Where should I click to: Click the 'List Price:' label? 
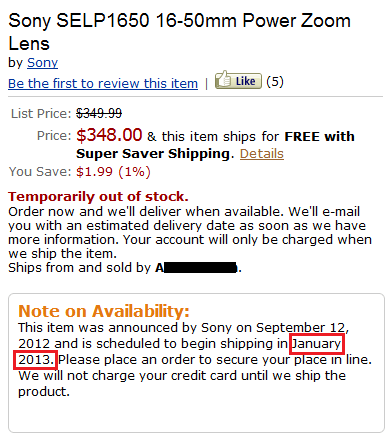pyautogui.click(x=41, y=114)
